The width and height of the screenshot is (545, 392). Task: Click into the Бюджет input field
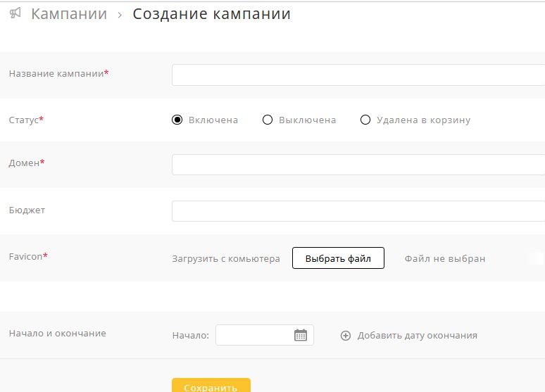[x=358, y=211]
